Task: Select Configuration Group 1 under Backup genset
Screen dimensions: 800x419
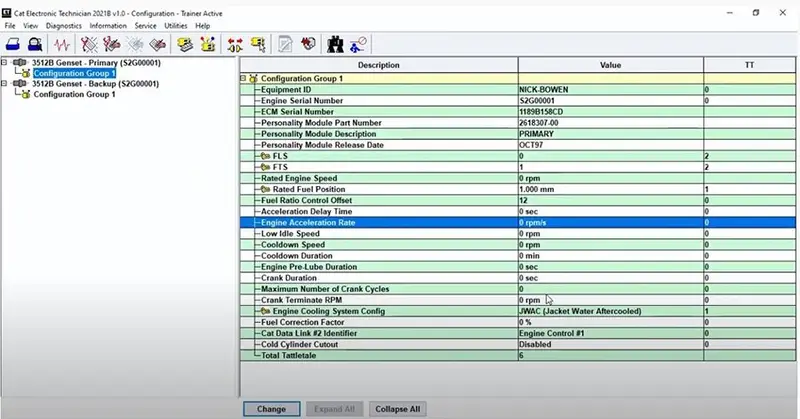Action: click(74, 94)
